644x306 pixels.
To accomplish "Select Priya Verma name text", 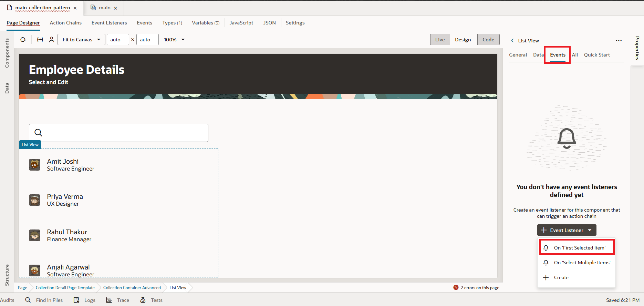I will pyautogui.click(x=65, y=196).
